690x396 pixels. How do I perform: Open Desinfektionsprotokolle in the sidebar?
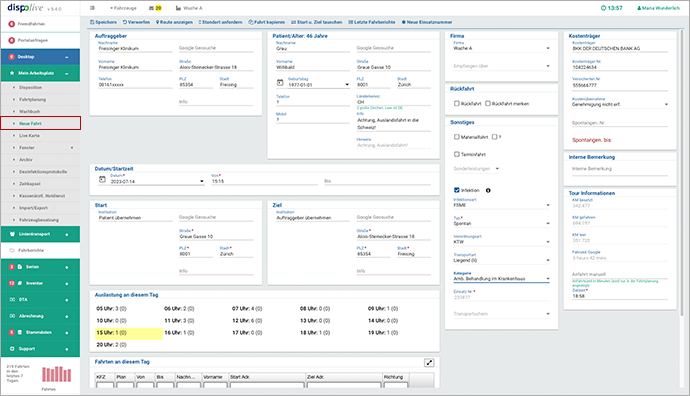point(43,172)
